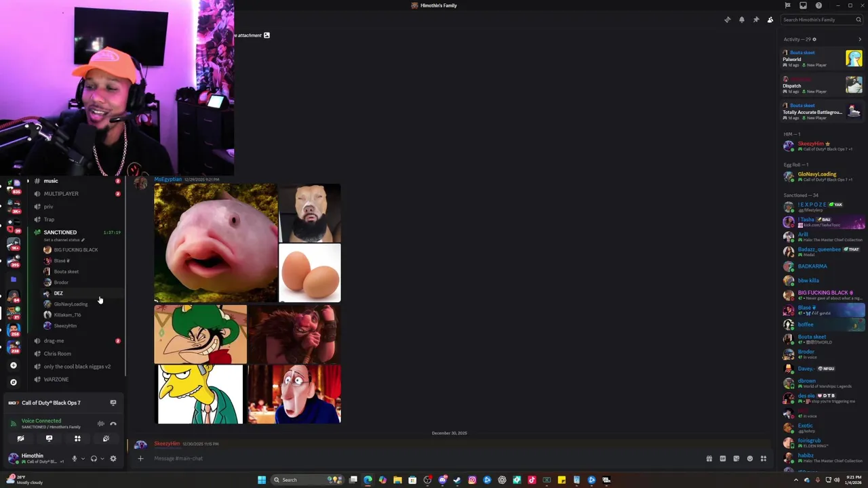
Task: Open the weather widget on taskbar
Action: point(24,480)
